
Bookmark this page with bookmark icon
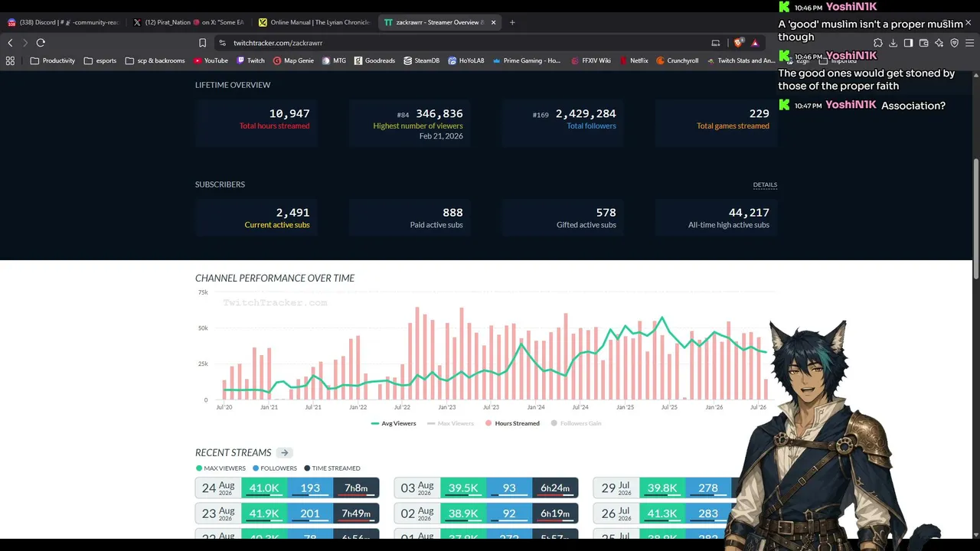[202, 43]
